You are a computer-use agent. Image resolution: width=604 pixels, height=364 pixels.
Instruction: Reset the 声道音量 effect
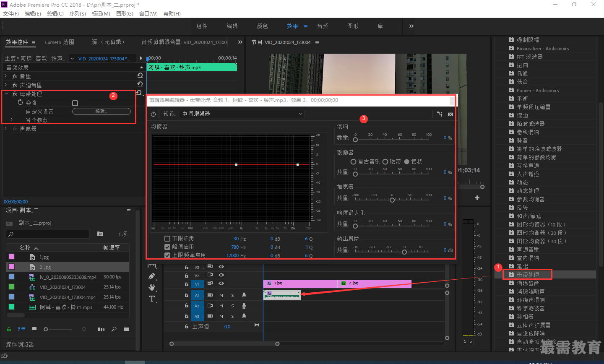[140, 85]
